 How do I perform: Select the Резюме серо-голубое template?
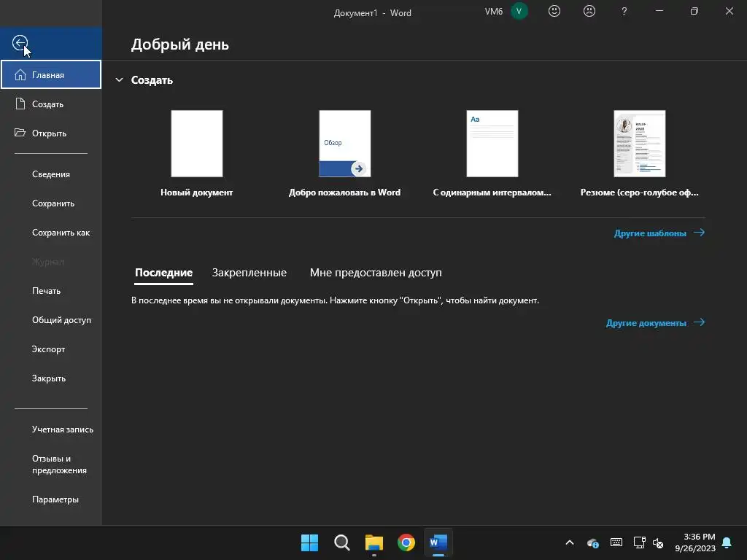point(639,153)
